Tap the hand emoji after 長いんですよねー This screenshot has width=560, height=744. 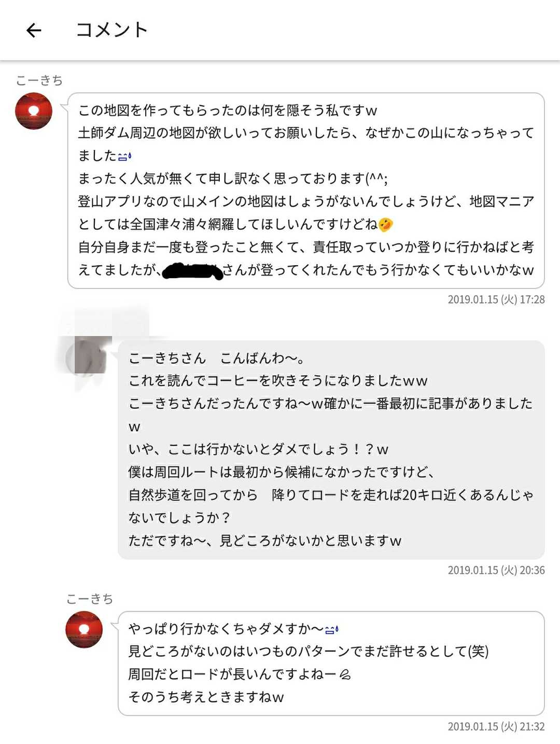tap(345, 674)
